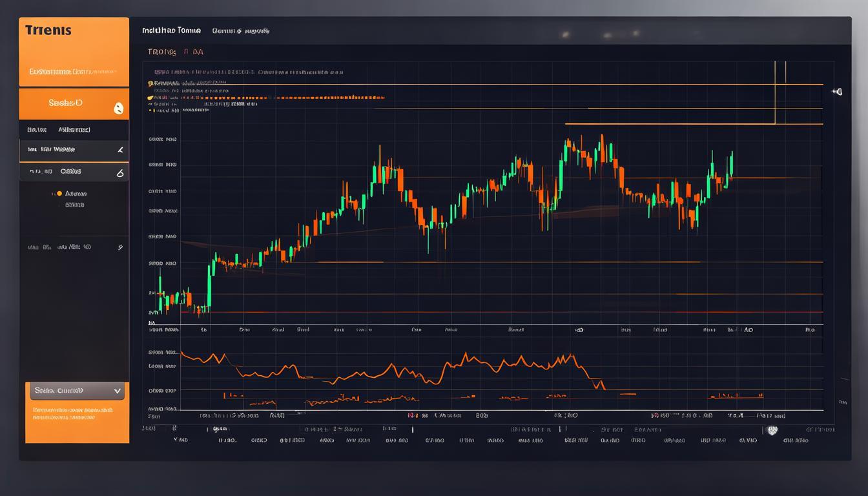Switch to the second tab in the top bar

pos(240,30)
